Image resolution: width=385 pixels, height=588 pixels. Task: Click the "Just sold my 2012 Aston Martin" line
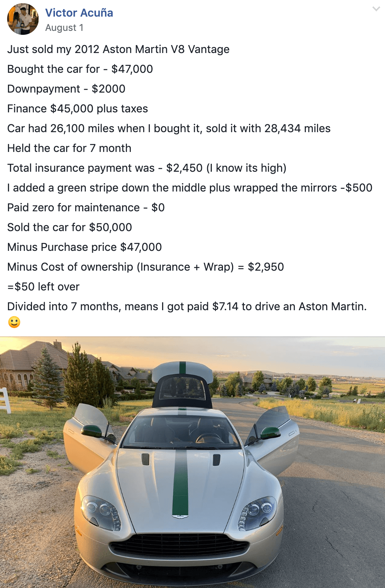118,49
